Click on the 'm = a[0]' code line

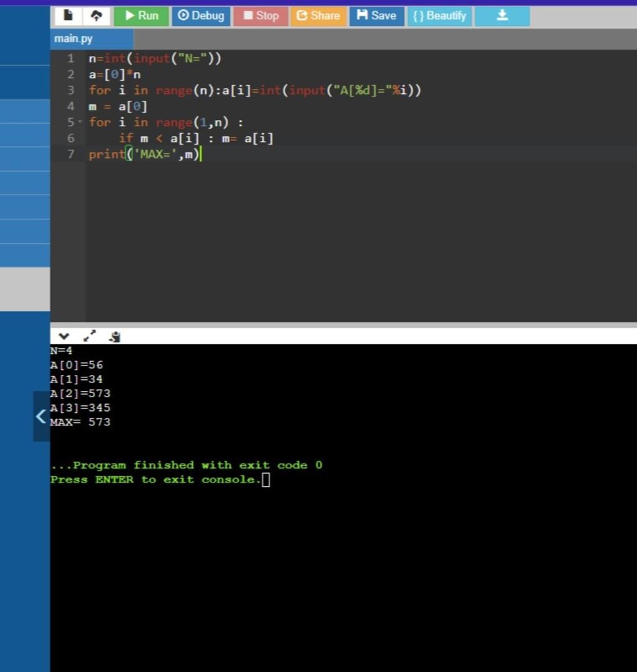click(118, 106)
